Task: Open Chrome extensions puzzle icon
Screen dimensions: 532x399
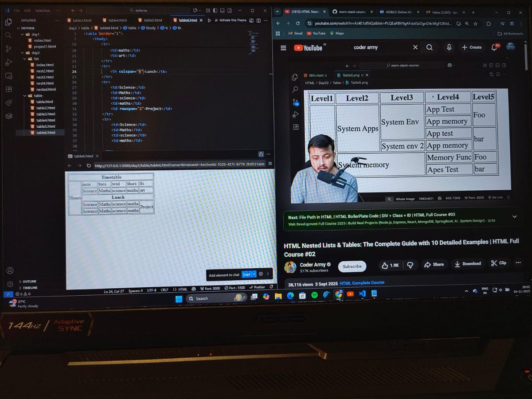Action: (489, 23)
